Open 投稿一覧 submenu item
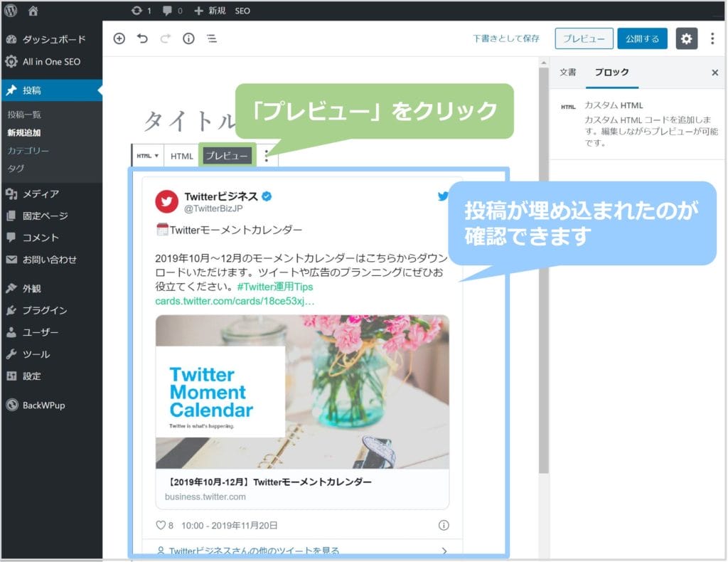Viewport: 728px width, 562px height. coord(24,115)
